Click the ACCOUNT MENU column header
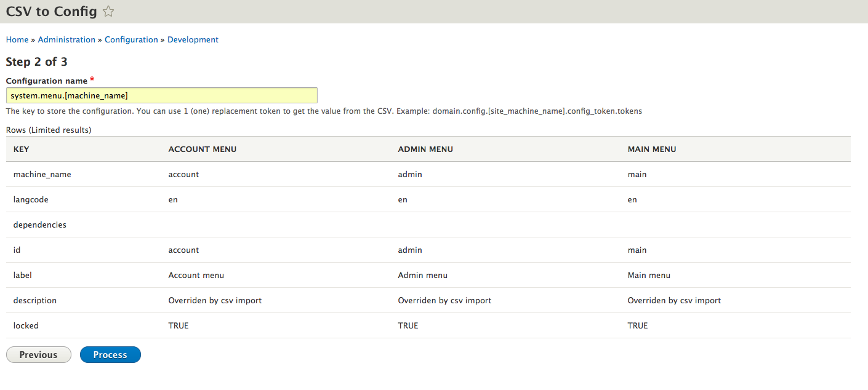868x390 pixels. 202,149
